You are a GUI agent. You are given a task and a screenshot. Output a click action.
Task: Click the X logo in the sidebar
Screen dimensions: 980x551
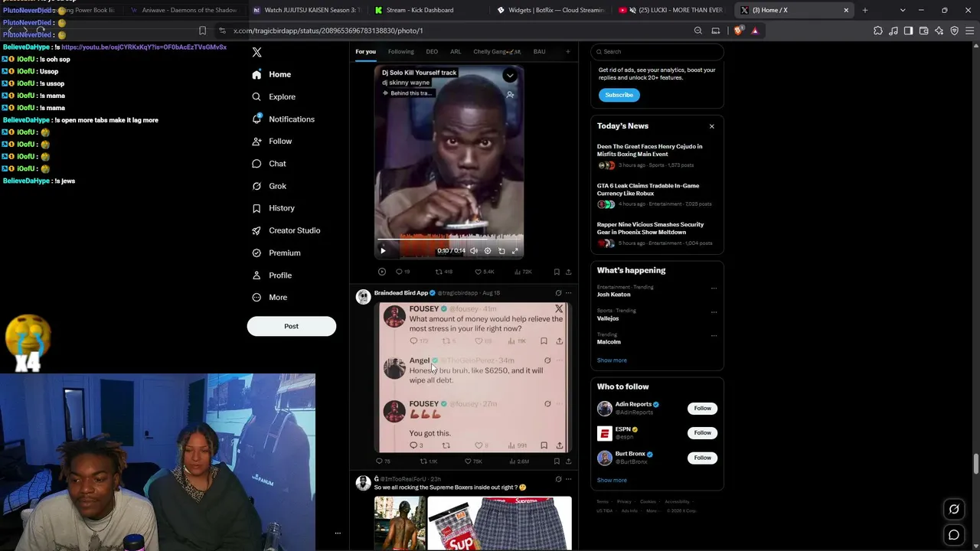257,52
